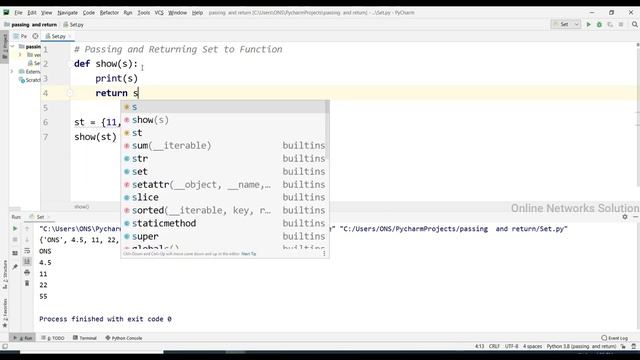Click the completion popup vertical scrollbar

(x=327, y=131)
